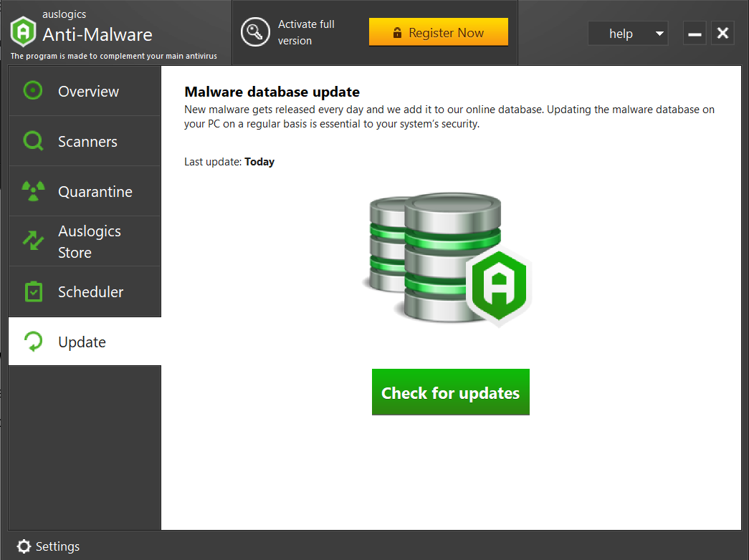
Task: Open Settings using the gear icon
Action: click(24, 546)
